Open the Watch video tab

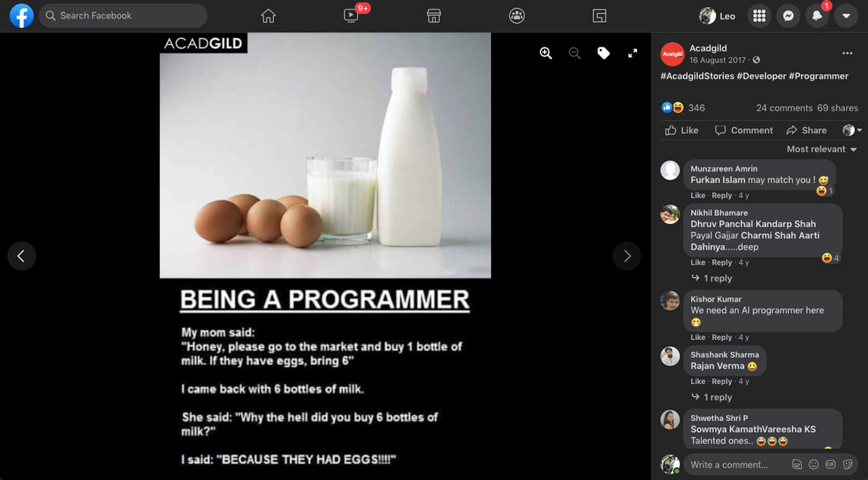(351, 16)
